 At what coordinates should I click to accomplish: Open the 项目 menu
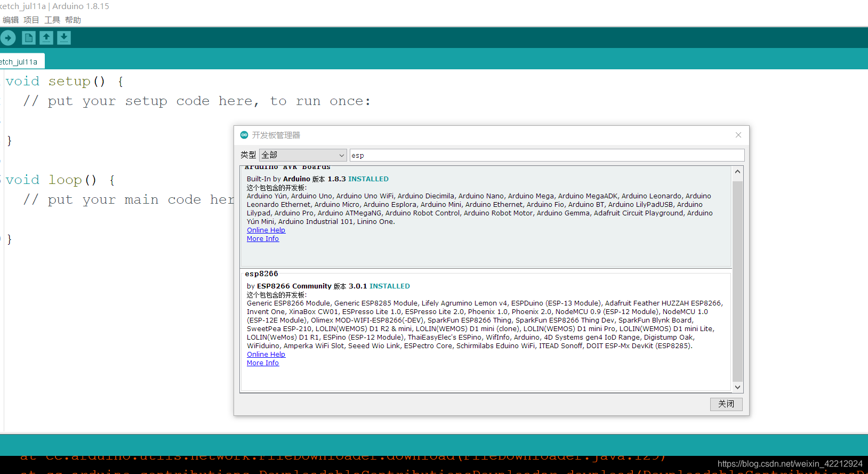pos(31,20)
